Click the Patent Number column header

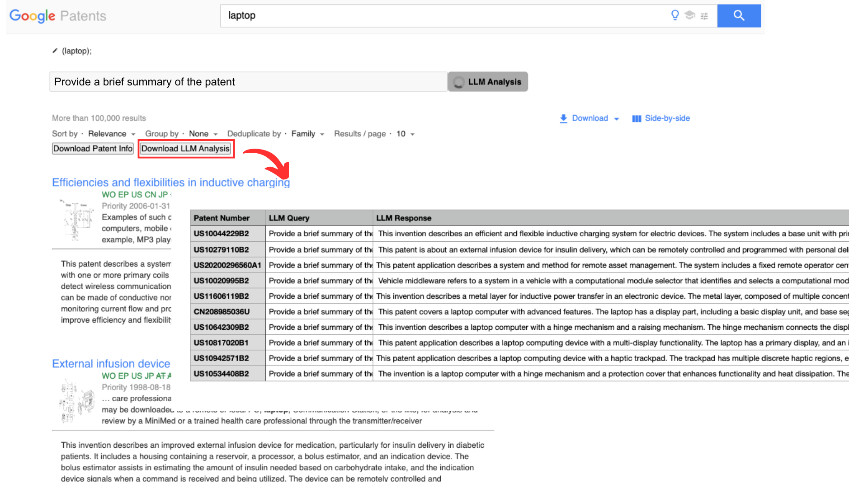228,218
